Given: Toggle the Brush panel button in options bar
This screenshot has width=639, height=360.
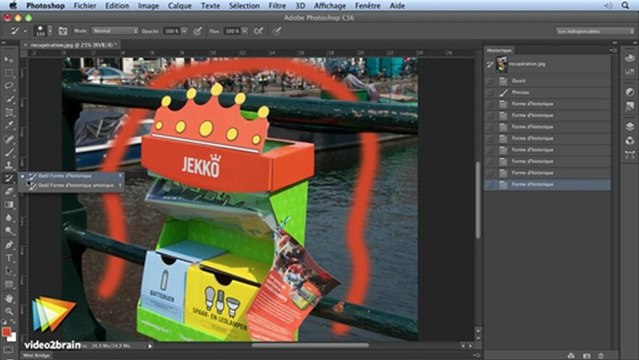Looking at the screenshot, I should tap(62, 31).
